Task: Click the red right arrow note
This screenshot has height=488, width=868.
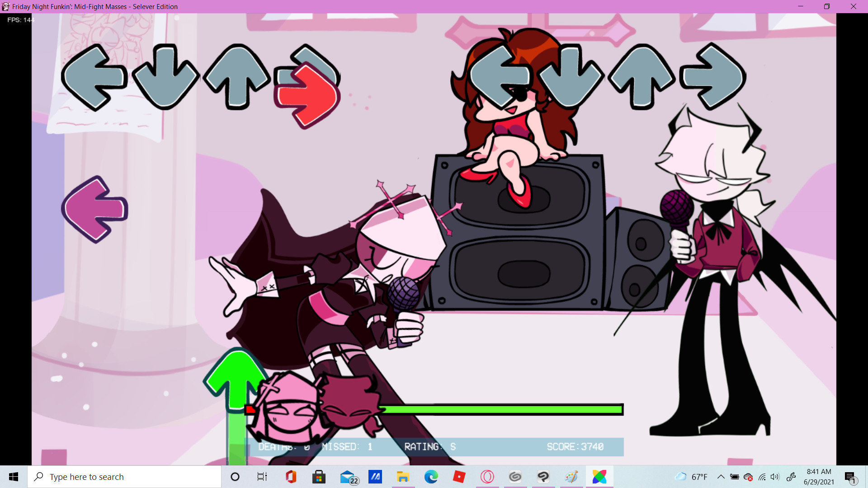Action: click(307, 95)
